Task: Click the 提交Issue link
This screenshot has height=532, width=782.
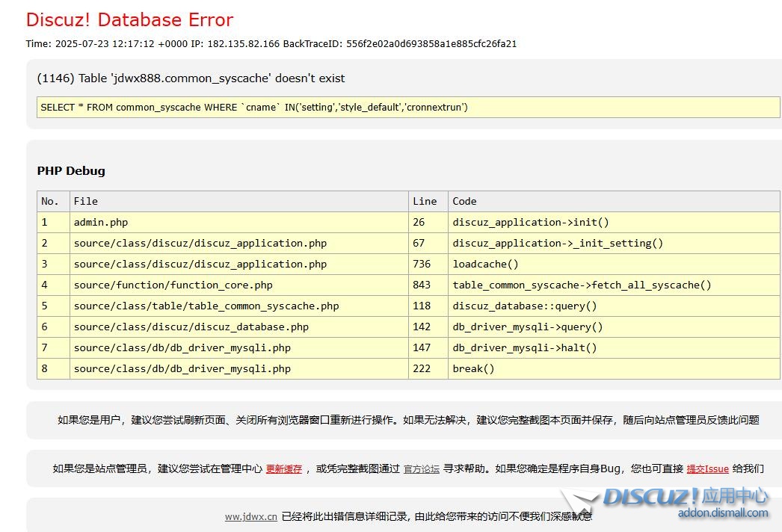Action: point(707,469)
